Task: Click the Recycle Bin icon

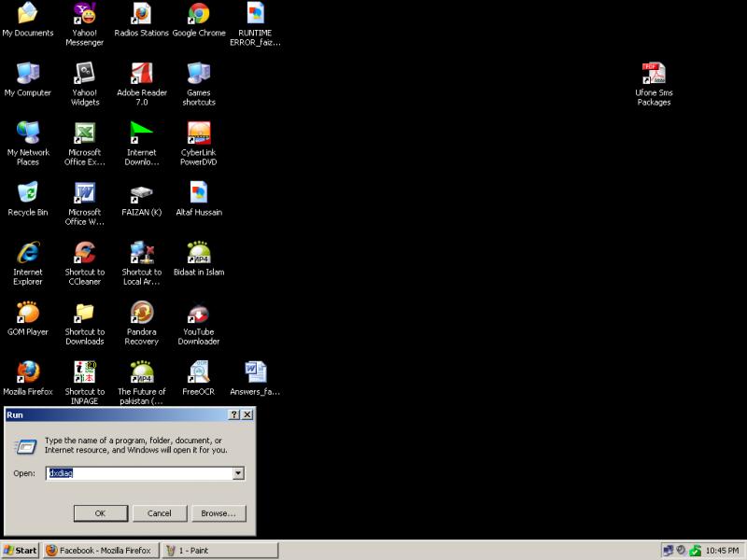Action: [28, 193]
